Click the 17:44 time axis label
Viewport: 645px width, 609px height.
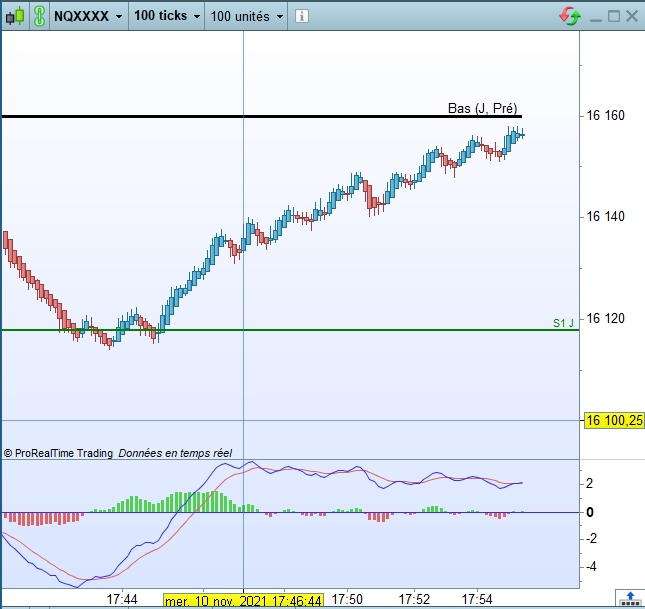(x=122, y=599)
